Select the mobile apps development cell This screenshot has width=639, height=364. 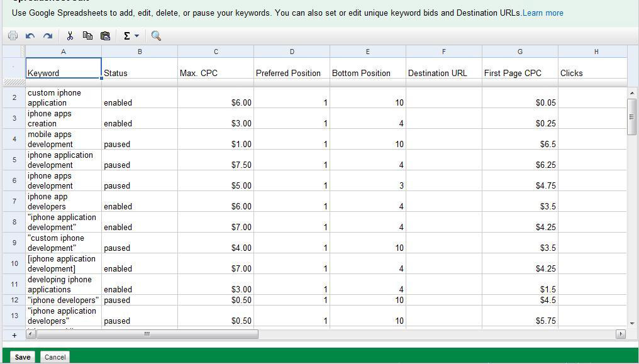pos(63,139)
